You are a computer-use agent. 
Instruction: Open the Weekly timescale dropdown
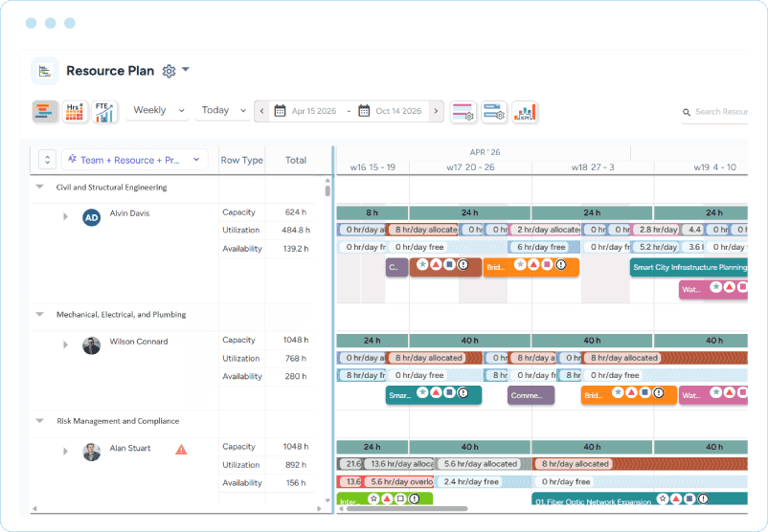point(158,111)
